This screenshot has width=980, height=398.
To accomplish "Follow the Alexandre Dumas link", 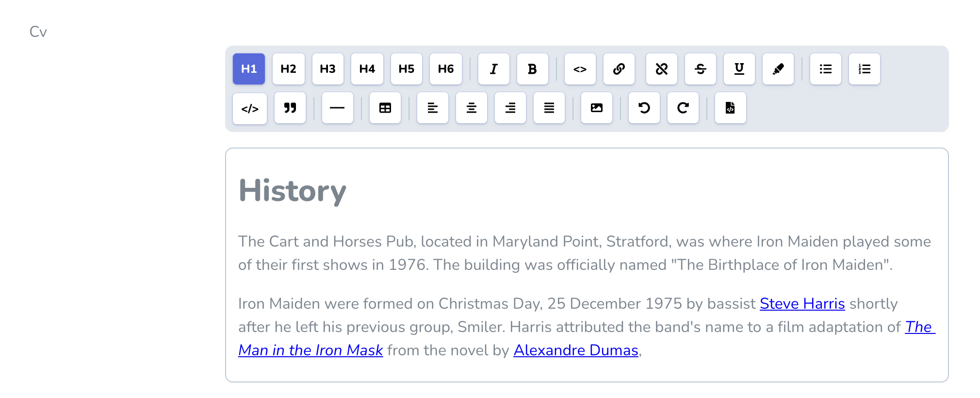I will point(575,350).
